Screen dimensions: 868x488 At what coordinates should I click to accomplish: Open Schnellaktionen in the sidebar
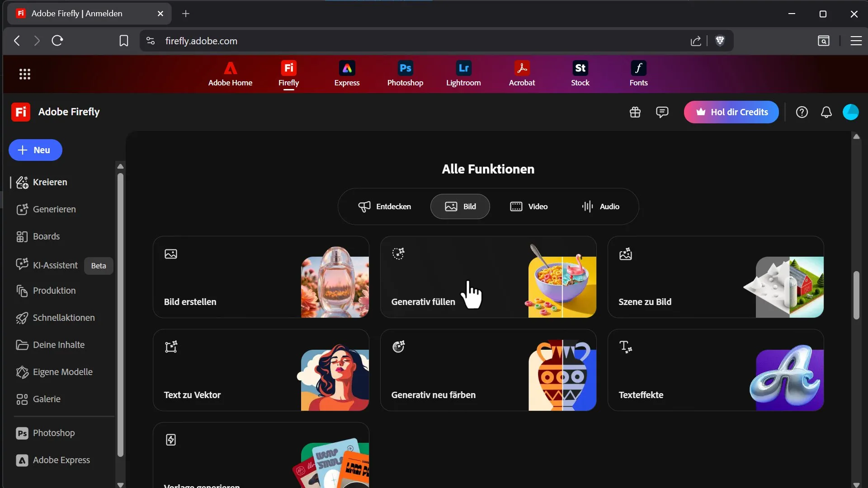tap(56, 318)
